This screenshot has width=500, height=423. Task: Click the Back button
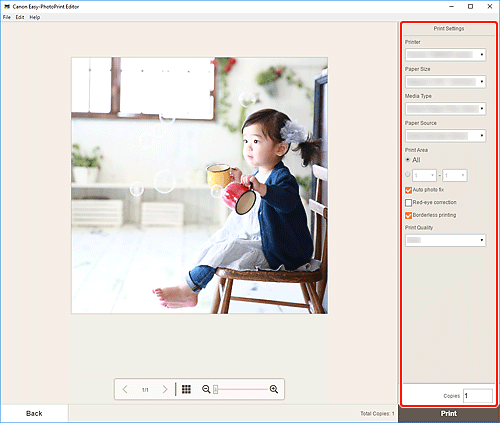pos(34,413)
